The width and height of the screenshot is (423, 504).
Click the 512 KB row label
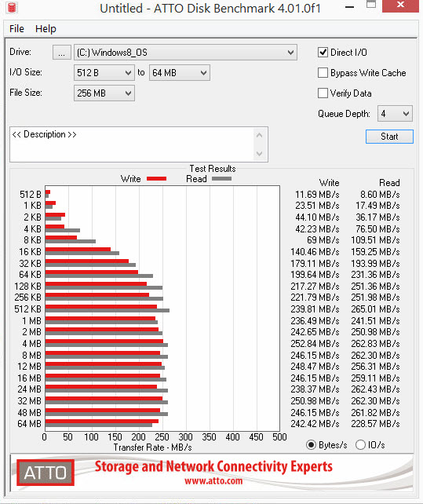coord(28,309)
